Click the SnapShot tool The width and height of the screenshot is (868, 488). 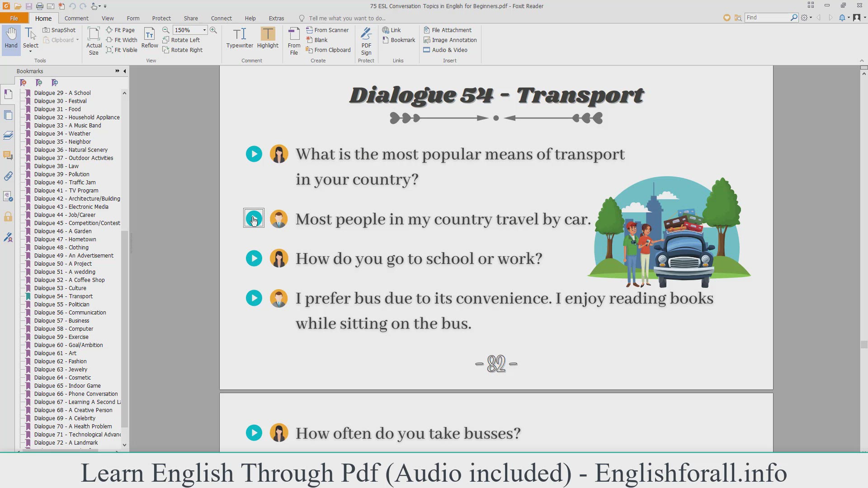point(59,30)
